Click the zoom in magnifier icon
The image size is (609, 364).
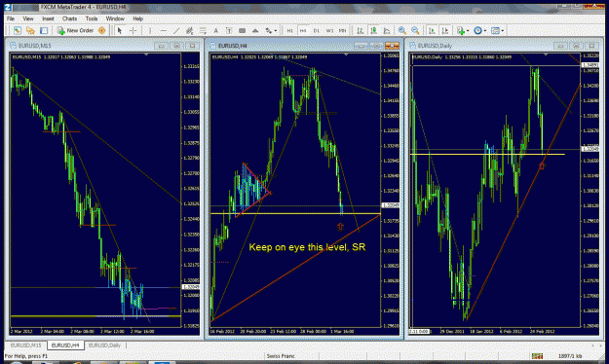pos(402,30)
